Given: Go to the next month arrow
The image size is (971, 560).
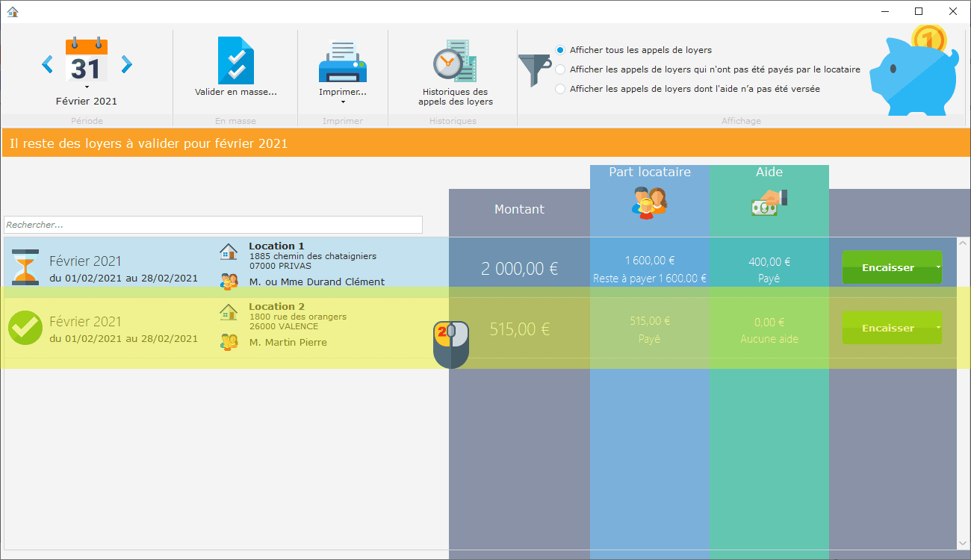Looking at the screenshot, I should point(126,65).
